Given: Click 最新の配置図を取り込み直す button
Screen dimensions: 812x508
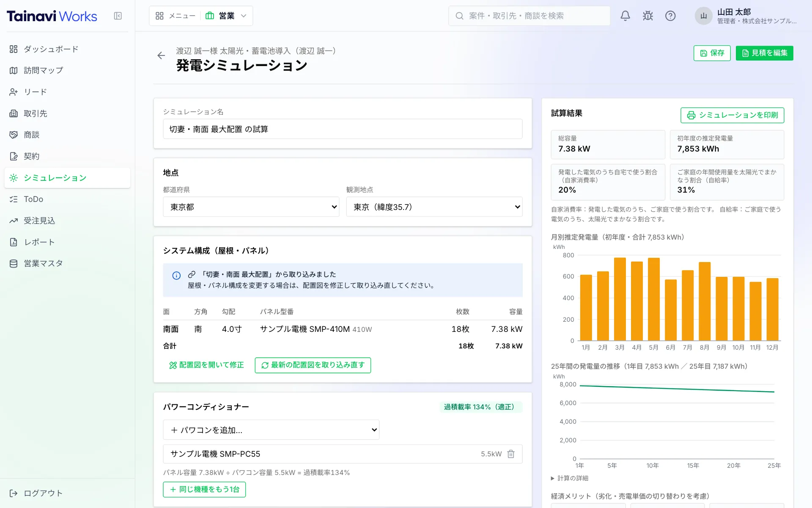Looking at the screenshot, I should [x=313, y=365].
